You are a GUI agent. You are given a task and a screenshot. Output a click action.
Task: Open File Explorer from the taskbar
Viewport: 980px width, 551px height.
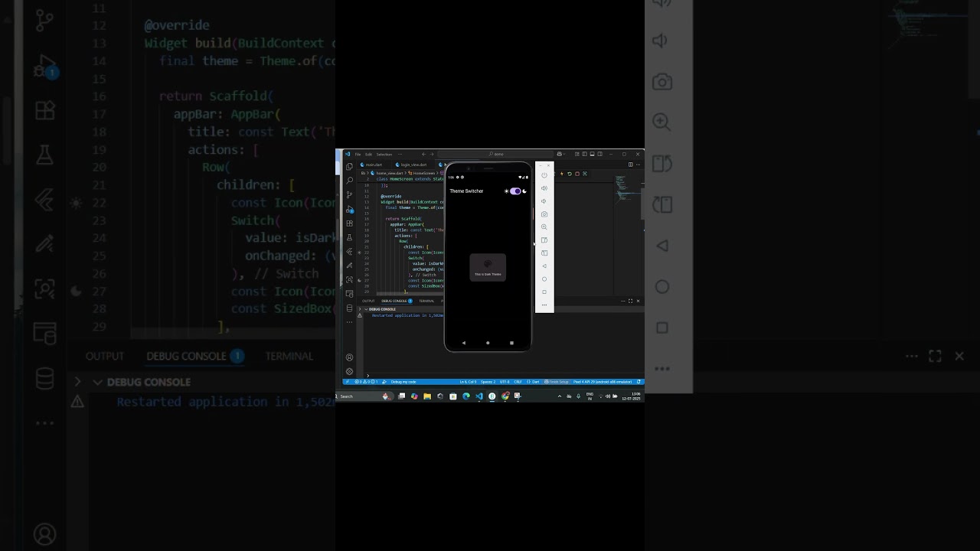427,396
